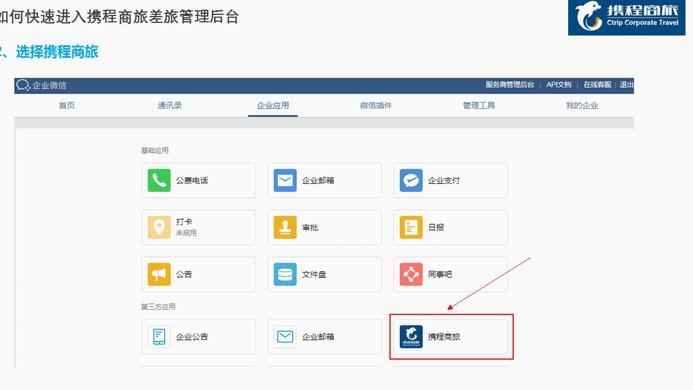Open the 审批 stamp icon
The image size is (693, 390).
pos(285,227)
